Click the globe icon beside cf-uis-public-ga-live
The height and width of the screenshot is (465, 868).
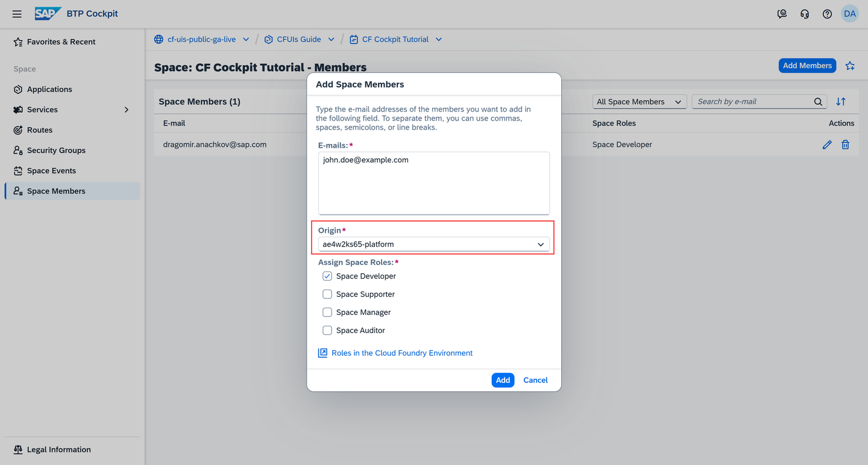(159, 39)
